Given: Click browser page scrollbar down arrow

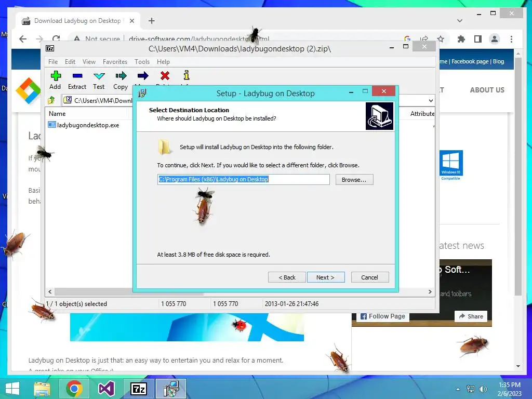Looking at the screenshot, I should 518,366.
